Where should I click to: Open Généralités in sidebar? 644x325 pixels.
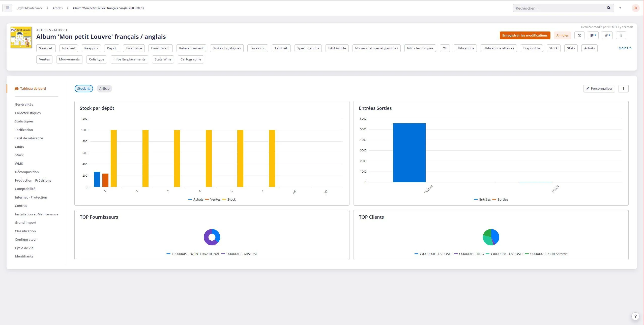(24, 104)
